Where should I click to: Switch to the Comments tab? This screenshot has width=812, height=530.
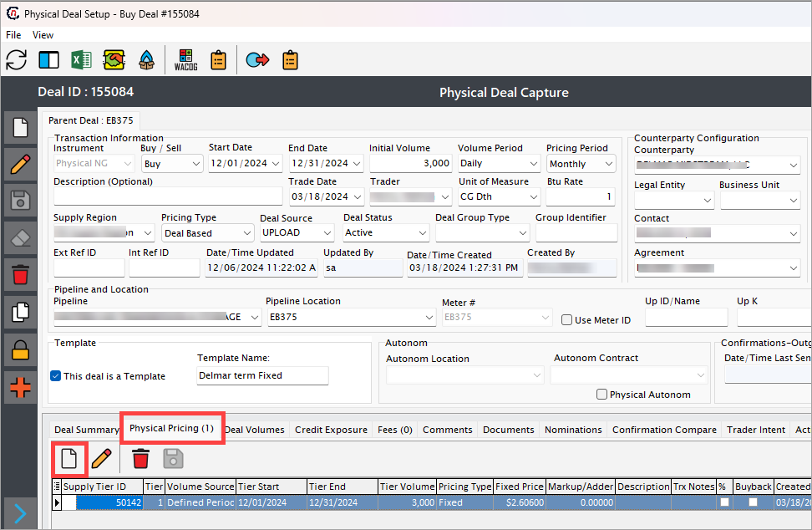coord(448,430)
